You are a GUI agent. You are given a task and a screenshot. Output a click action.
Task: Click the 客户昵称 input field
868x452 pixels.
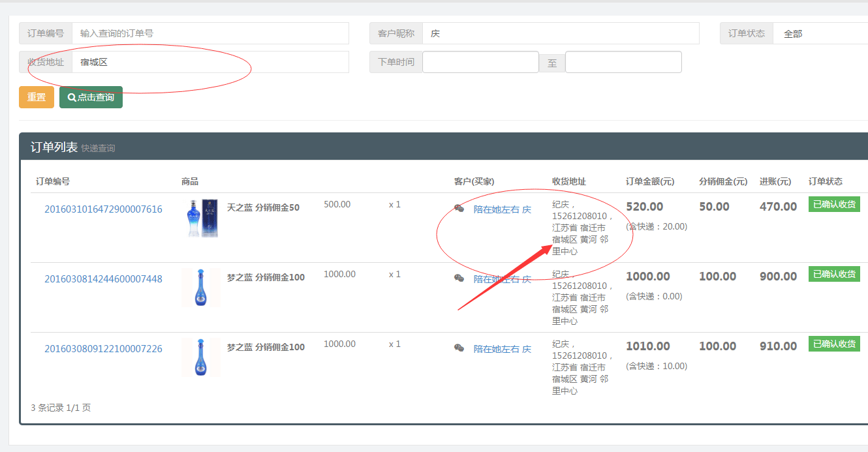[x=560, y=33]
